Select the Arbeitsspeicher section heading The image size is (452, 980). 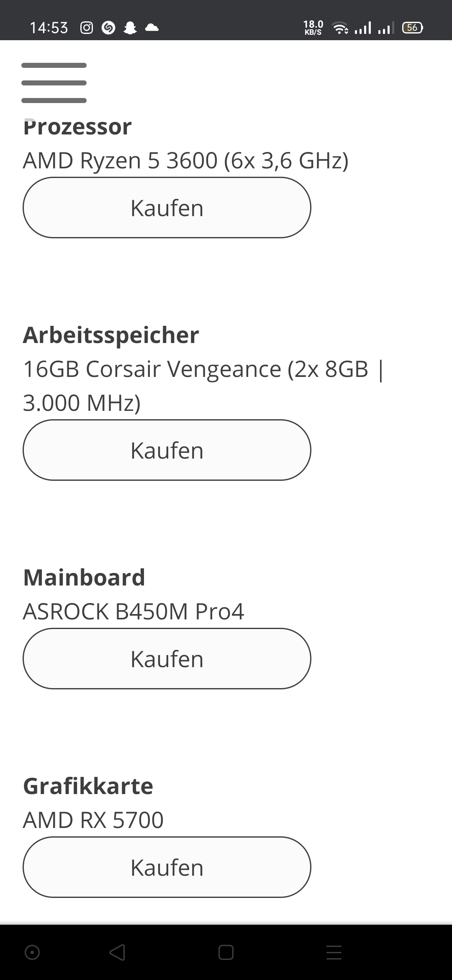[111, 335]
